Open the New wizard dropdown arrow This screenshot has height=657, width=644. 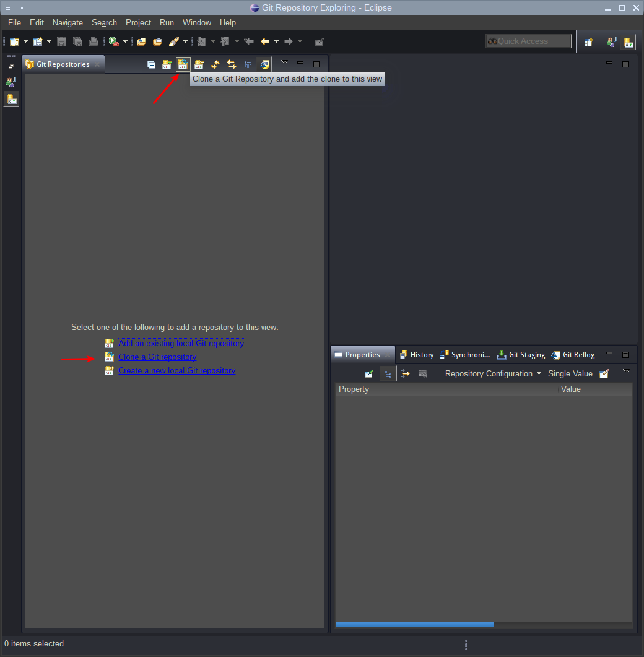pos(25,41)
